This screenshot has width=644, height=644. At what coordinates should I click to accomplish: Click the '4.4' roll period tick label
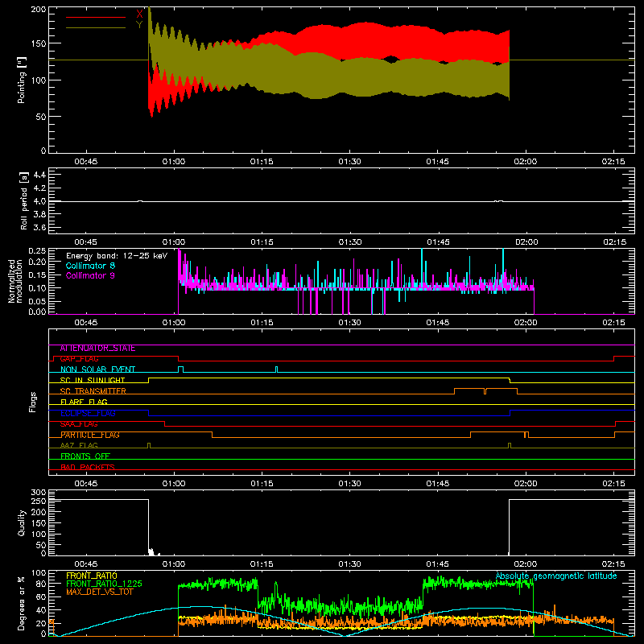(39, 175)
